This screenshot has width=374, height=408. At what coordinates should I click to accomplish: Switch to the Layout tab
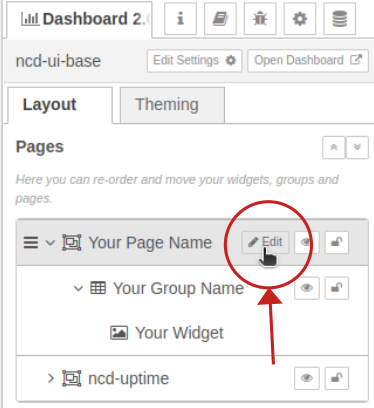[x=60, y=105]
